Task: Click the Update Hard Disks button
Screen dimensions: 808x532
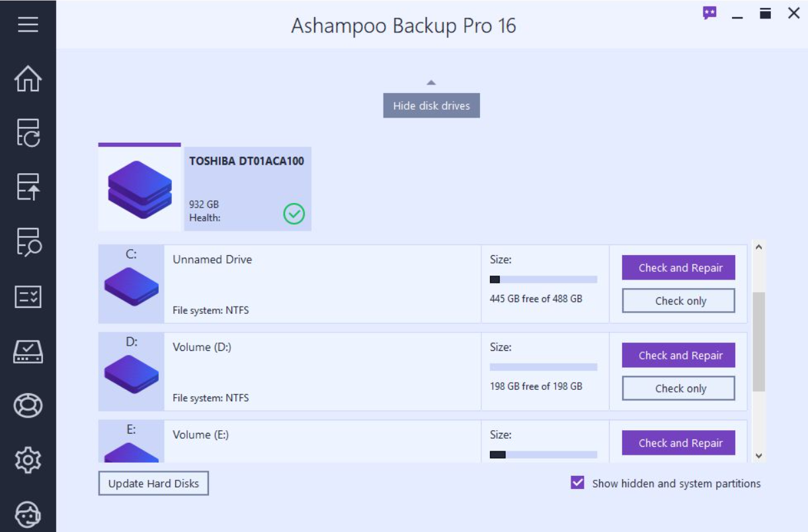Action: click(x=153, y=483)
